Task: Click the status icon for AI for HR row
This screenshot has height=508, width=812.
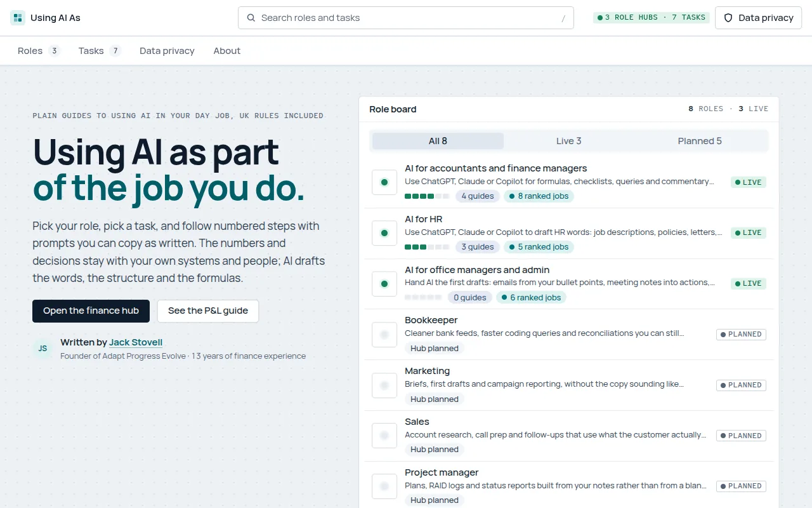Action: coord(384,233)
